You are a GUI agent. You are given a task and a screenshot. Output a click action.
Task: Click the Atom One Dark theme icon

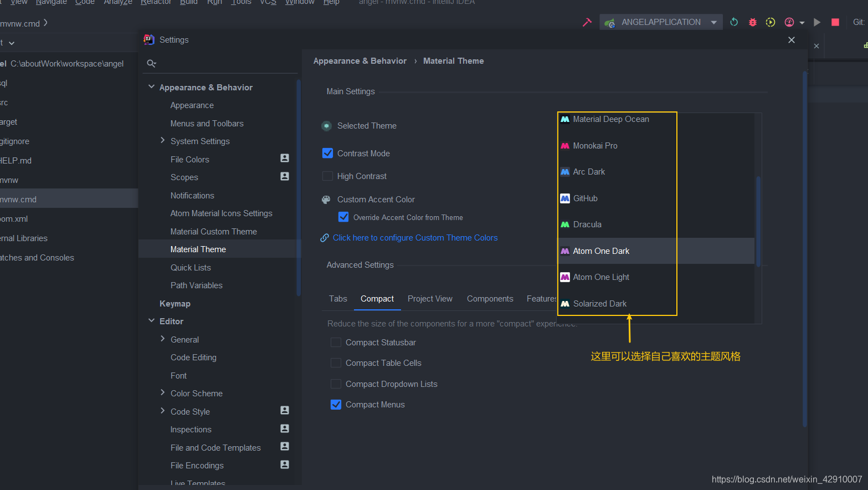(565, 251)
